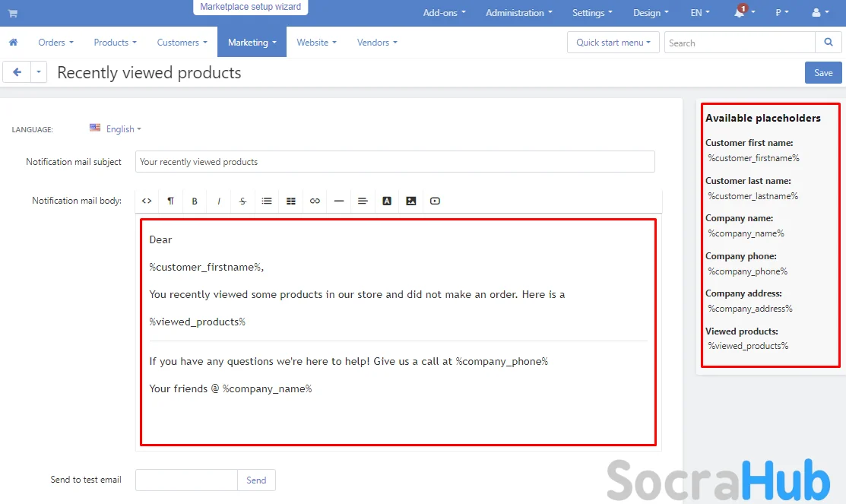
Task: Click the Bold formatting icon
Action: tap(195, 201)
